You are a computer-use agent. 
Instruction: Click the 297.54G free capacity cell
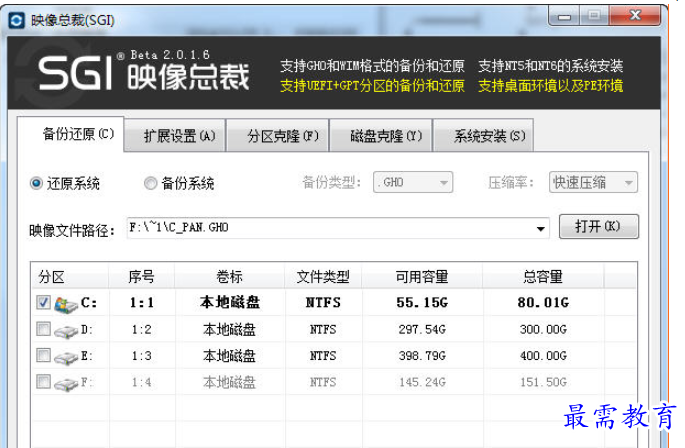(x=422, y=329)
